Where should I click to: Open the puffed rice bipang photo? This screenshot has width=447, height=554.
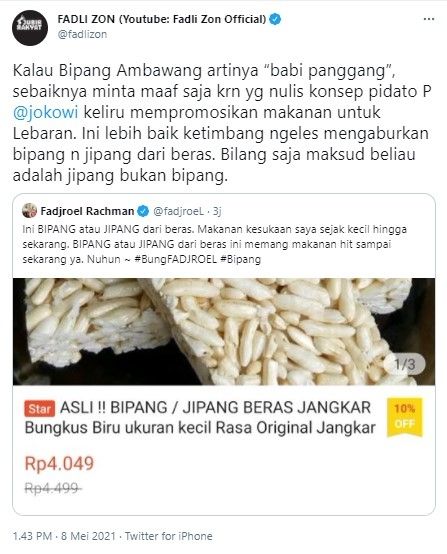[224, 331]
